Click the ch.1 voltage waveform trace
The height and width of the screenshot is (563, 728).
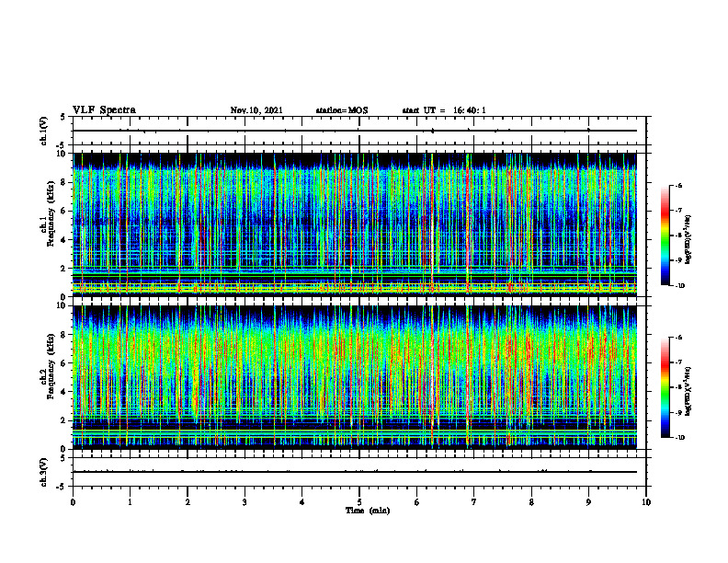pyautogui.click(x=355, y=131)
